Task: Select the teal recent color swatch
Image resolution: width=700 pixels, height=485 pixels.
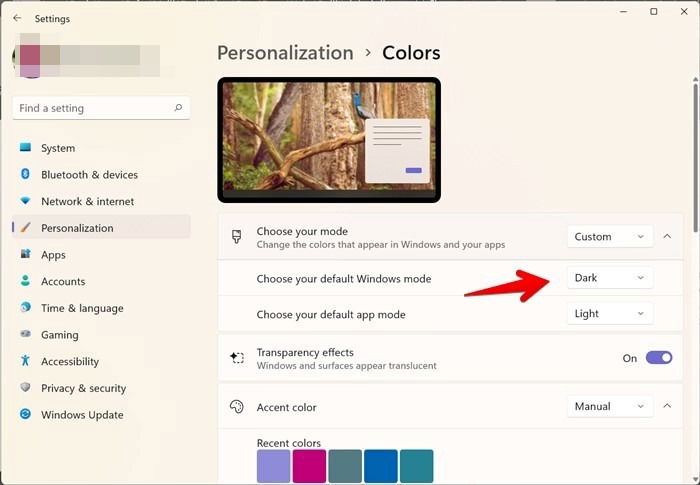Action: pyautogui.click(x=417, y=466)
